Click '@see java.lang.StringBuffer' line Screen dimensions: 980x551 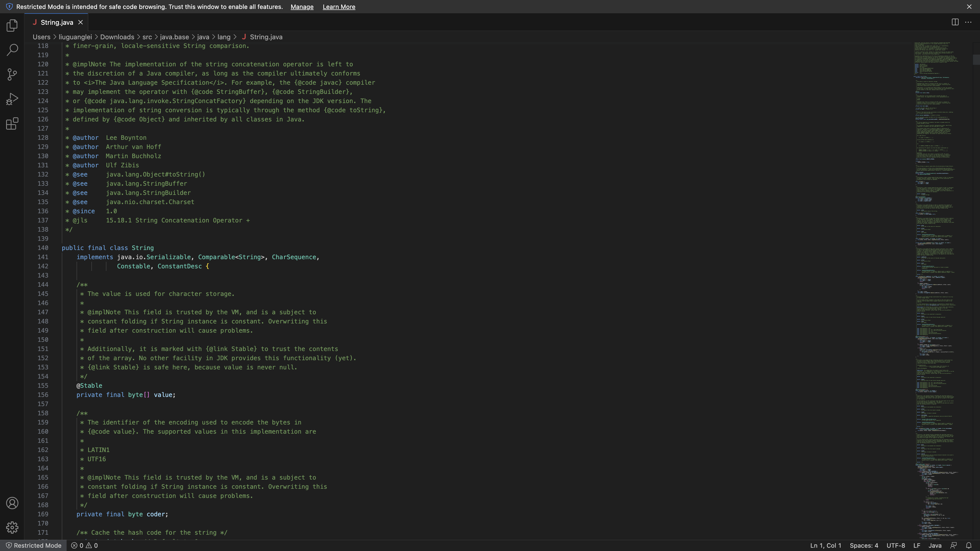126,184
